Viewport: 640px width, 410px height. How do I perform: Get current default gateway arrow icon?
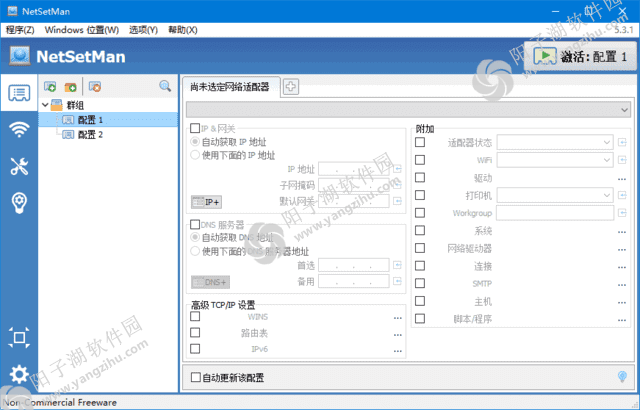click(x=397, y=201)
